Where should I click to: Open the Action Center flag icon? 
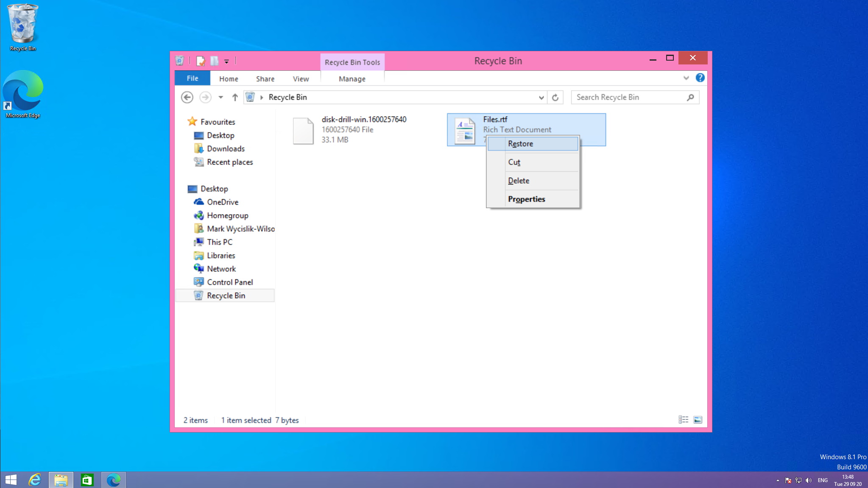point(788,480)
